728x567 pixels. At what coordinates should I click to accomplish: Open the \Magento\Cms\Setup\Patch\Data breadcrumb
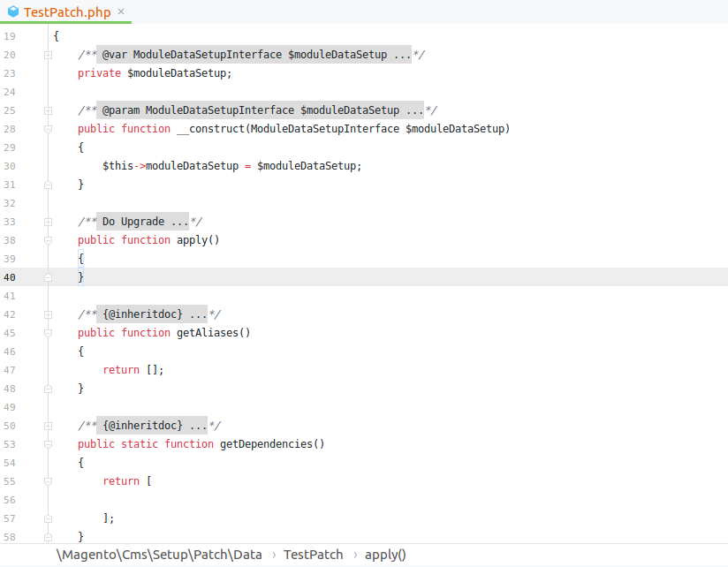click(159, 555)
